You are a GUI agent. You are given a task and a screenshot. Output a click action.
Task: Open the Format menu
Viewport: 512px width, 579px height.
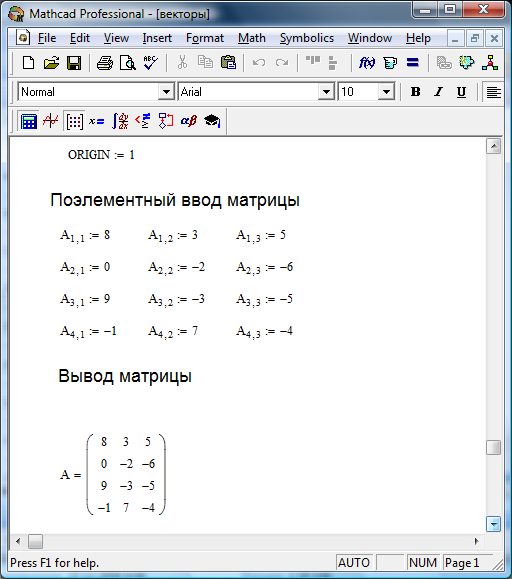tap(205, 38)
